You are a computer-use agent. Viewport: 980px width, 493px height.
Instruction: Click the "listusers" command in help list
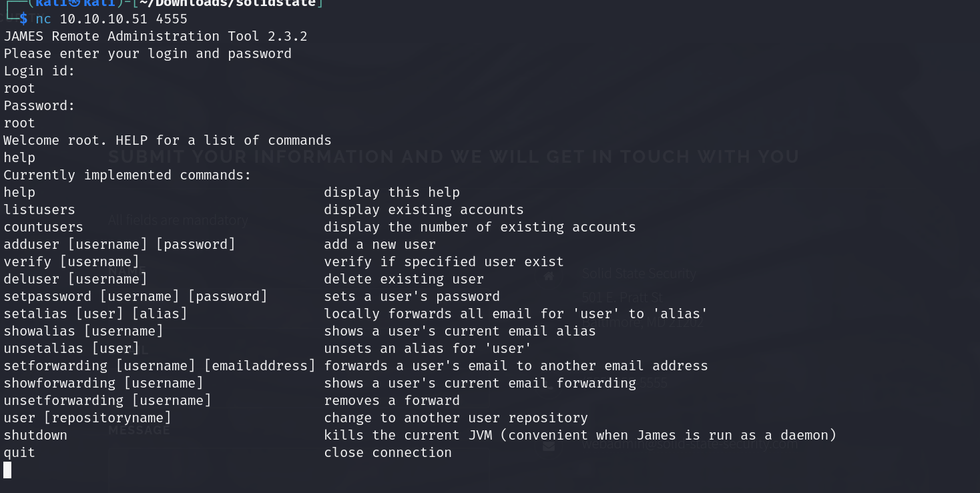[39, 209]
